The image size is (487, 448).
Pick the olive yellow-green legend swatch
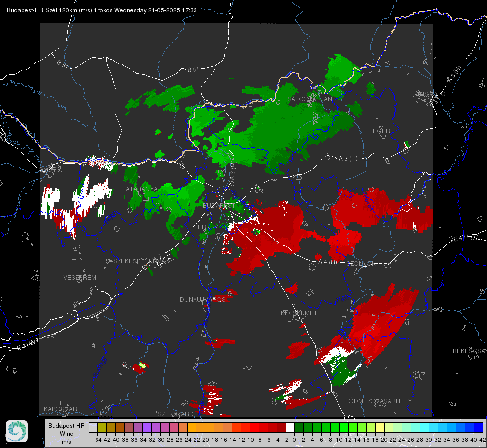(102, 427)
